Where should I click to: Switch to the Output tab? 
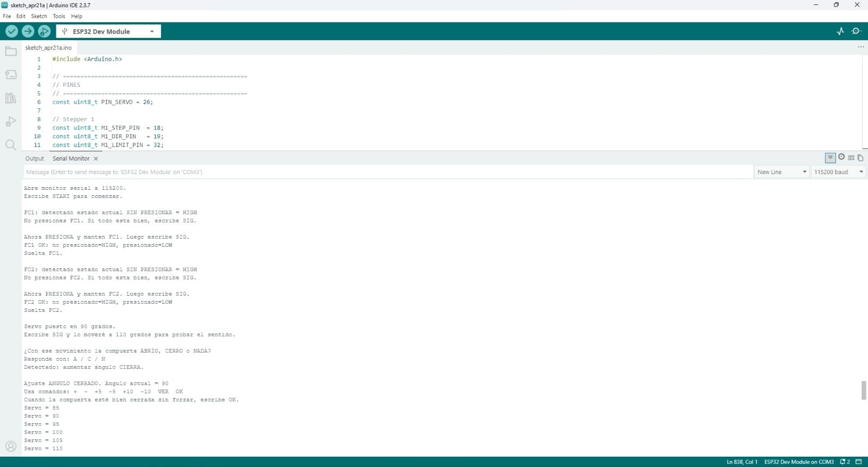(35, 158)
